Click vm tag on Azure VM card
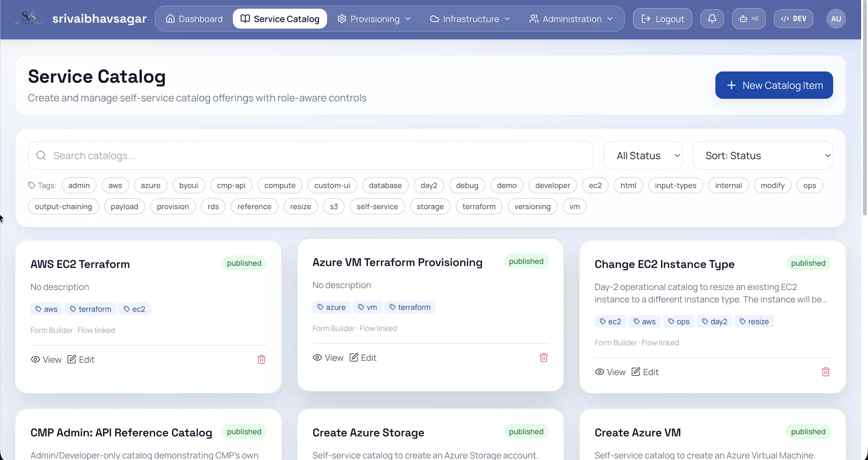 [367, 307]
